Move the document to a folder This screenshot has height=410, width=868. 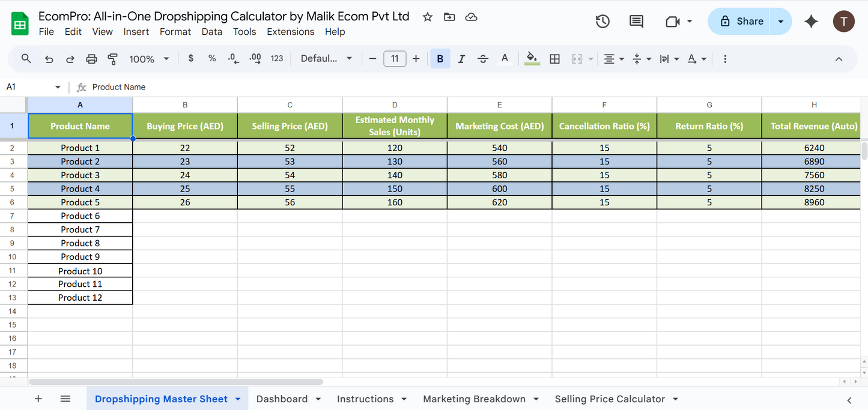(x=449, y=17)
